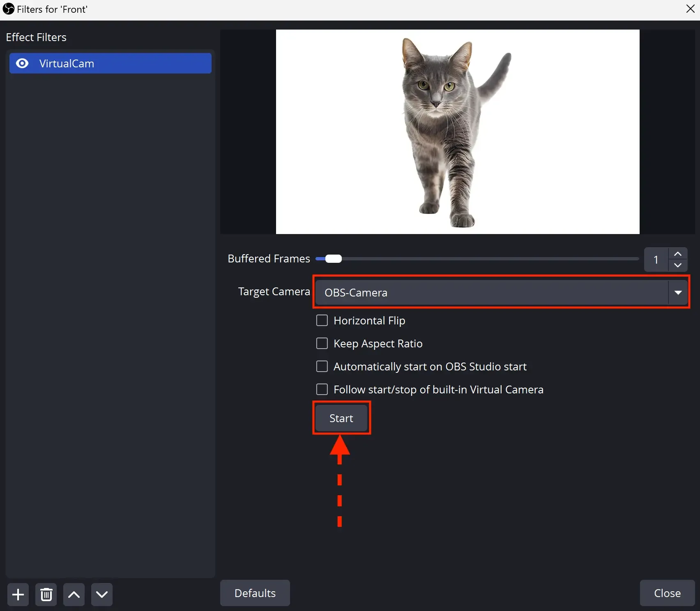Hide the VirtualCam filter via eye icon

[x=22, y=63]
